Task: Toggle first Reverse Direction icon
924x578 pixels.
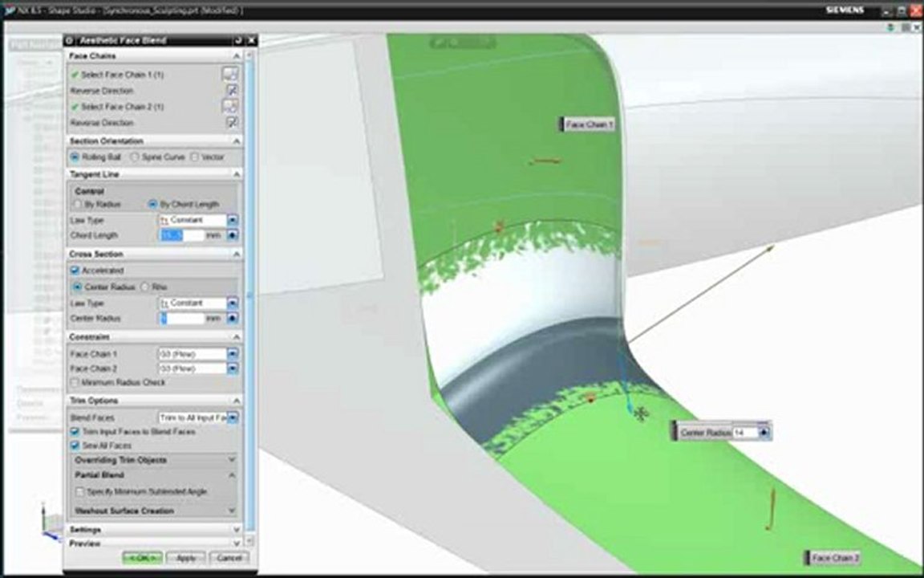Action: 232,90
